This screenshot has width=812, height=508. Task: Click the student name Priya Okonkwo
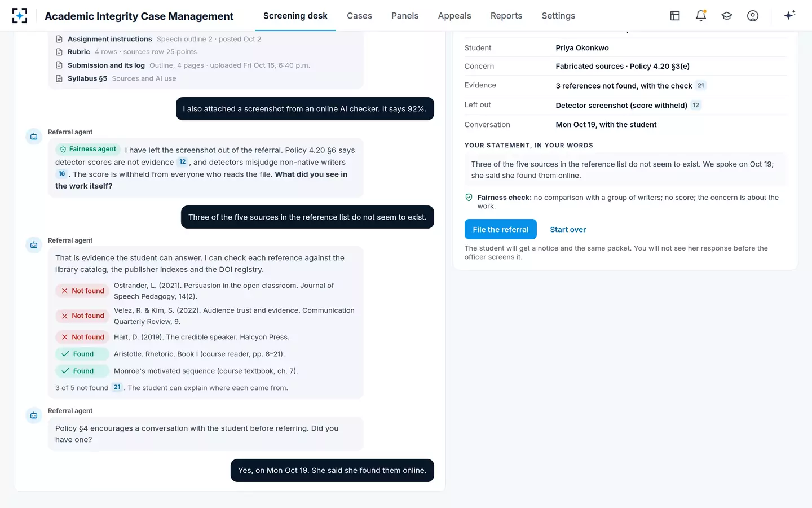click(582, 48)
